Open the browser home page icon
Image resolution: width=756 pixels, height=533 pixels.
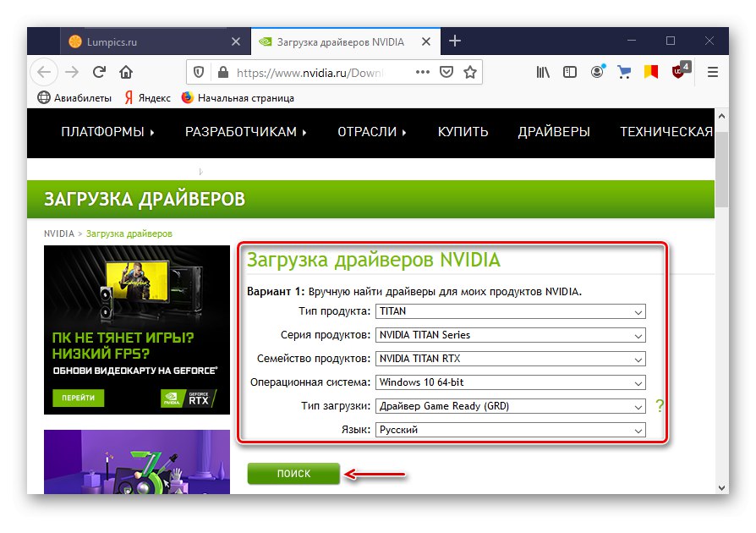click(x=126, y=73)
